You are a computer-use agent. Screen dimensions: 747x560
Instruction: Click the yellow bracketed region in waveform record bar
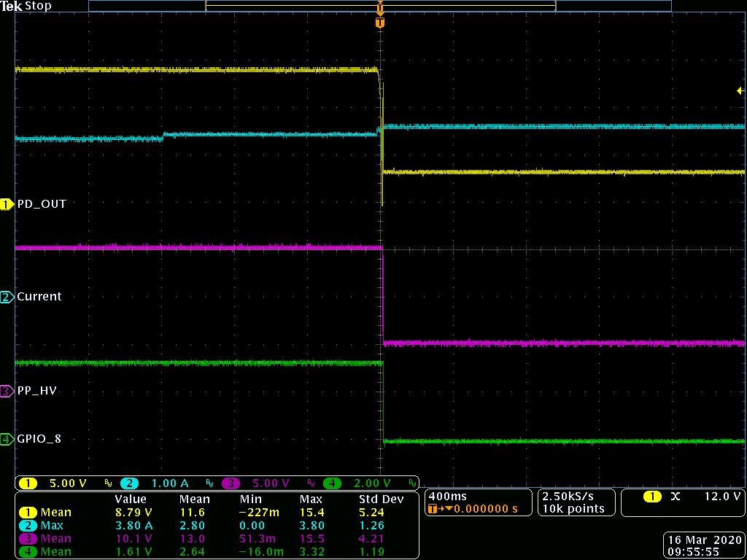[x=381, y=6]
